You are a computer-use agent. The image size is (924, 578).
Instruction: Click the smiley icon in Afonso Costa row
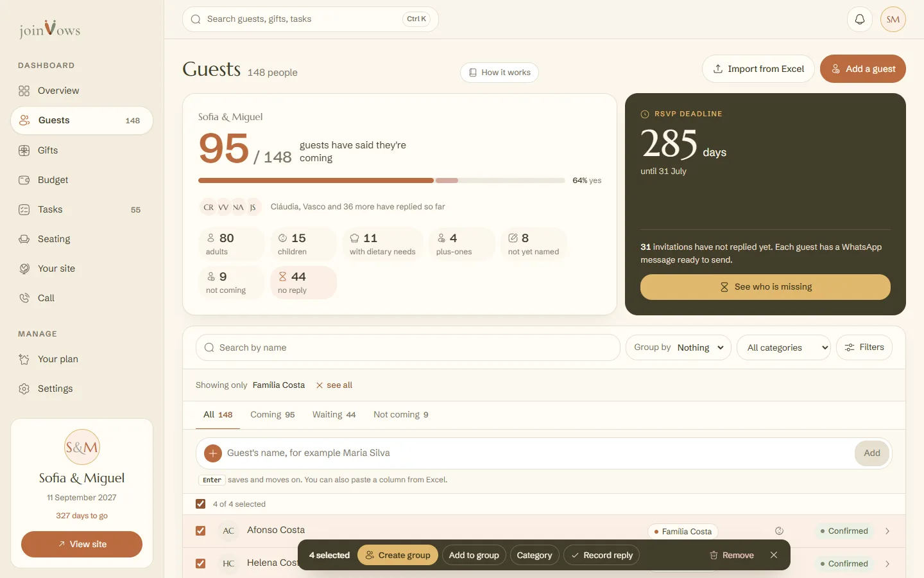click(780, 531)
